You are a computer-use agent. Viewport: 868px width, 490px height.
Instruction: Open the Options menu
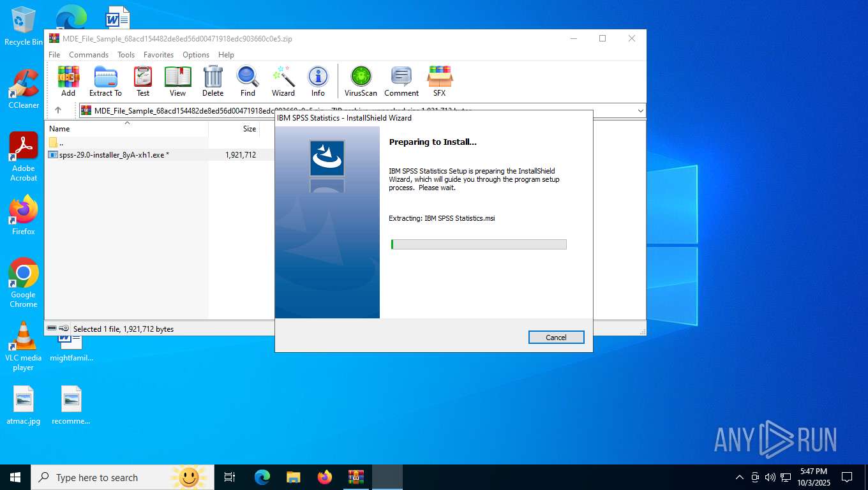[x=196, y=55]
